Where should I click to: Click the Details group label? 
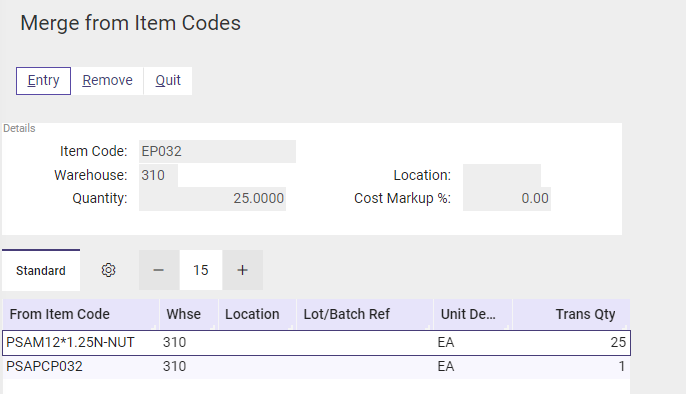19,129
